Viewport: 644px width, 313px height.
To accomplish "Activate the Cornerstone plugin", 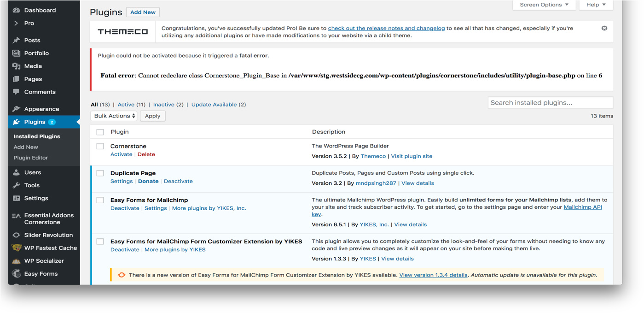I will coord(121,154).
